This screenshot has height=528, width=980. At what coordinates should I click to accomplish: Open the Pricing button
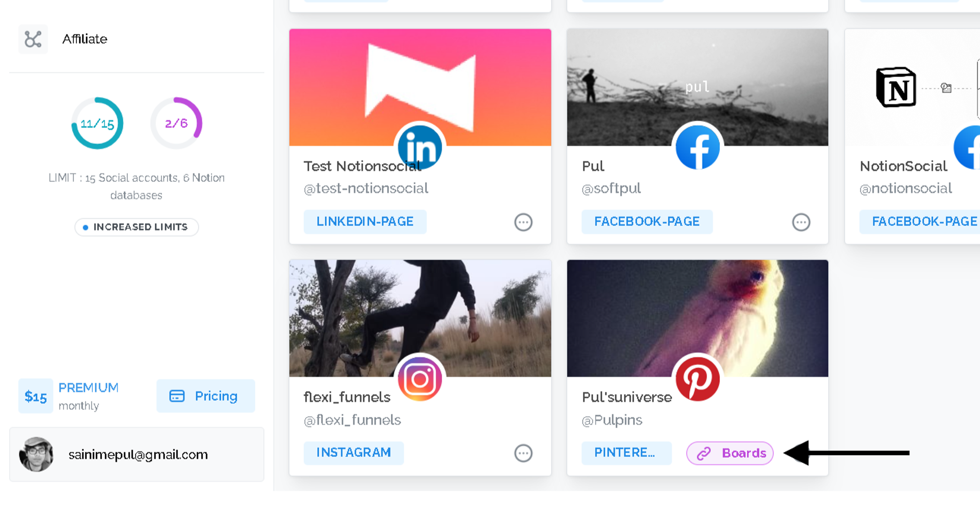(x=205, y=396)
